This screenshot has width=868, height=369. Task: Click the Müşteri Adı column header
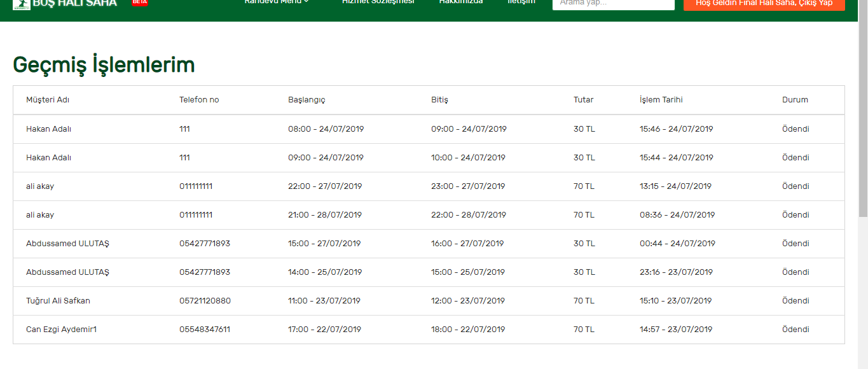pyautogui.click(x=48, y=100)
